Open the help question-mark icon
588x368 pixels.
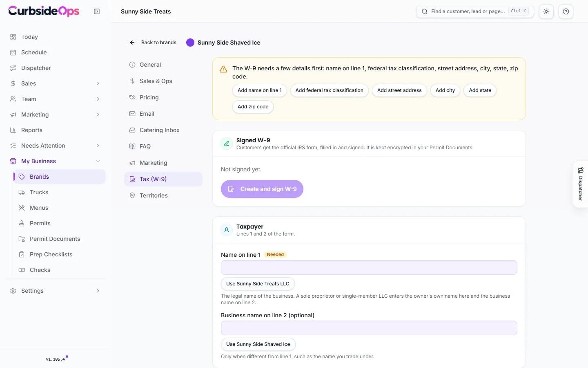click(x=566, y=11)
